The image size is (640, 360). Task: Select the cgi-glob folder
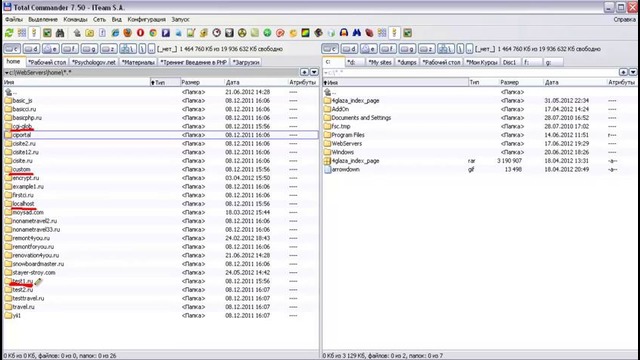click(x=22, y=126)
